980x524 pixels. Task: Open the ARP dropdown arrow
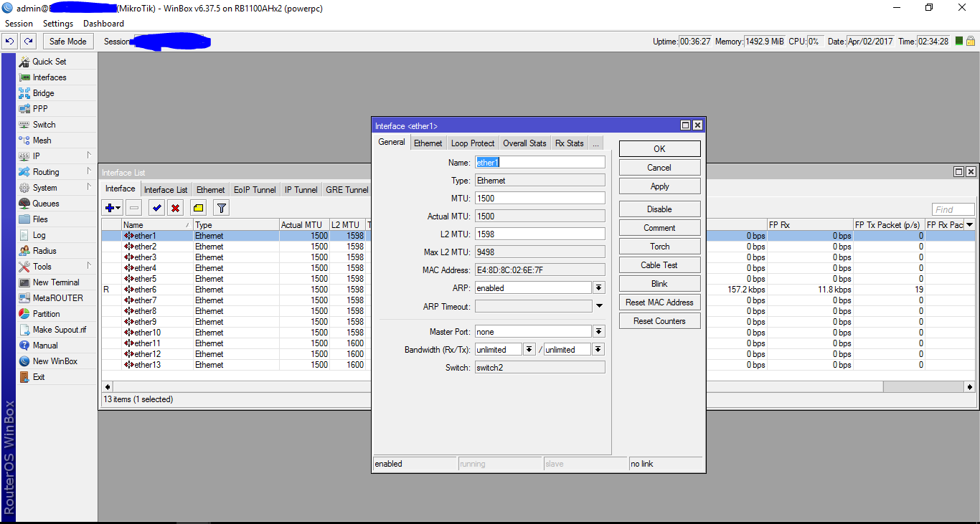point(599,287)
